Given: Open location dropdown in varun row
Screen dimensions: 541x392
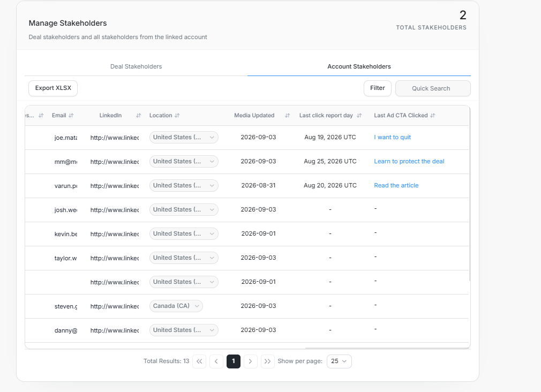Looking at the screenshot, I should click(x=184, y=186).
